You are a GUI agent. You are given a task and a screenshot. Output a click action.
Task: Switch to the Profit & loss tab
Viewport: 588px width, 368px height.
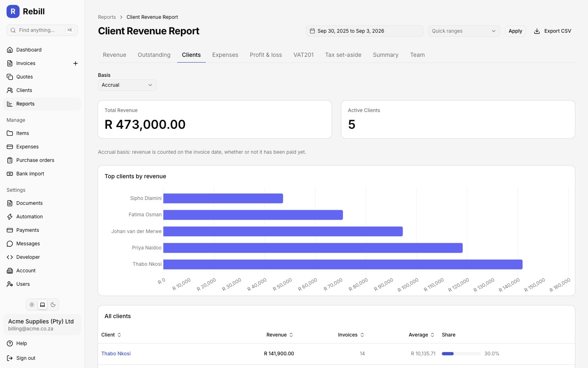click(x=266, y=55)
